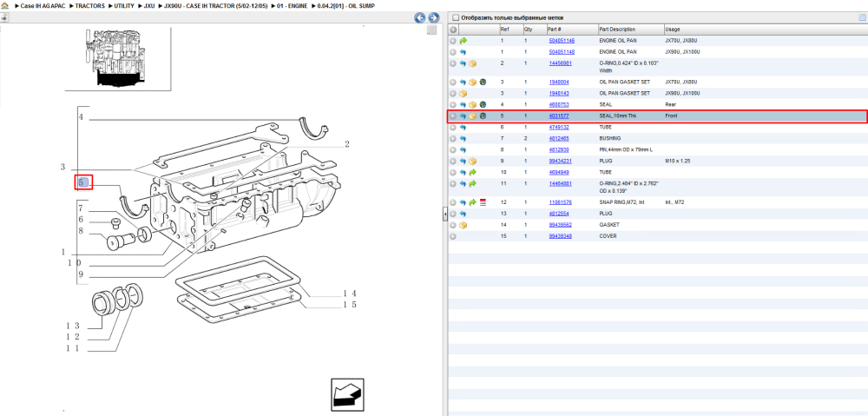The height and width of the screenshot is (416, 868).
Task: Click globe icon on 1940004 gasket set row
Action: 483,82
